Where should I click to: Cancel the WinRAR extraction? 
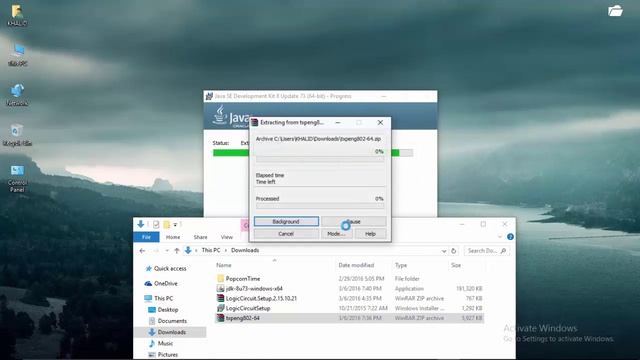286,234
